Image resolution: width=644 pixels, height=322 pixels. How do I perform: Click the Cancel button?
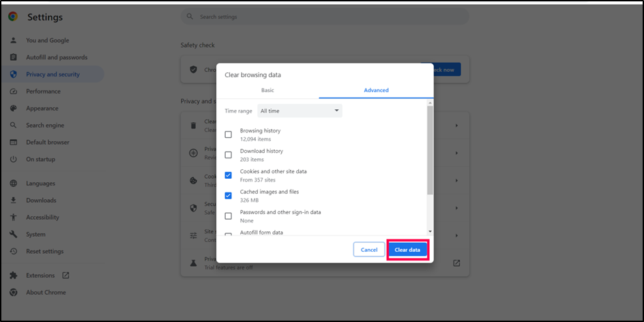coord(369,250)
